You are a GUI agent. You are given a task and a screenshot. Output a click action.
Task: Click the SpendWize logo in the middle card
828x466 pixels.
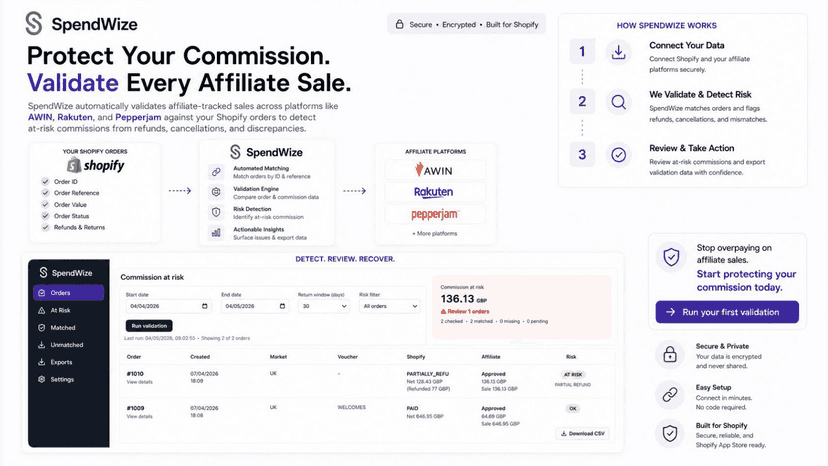[266, 152]
